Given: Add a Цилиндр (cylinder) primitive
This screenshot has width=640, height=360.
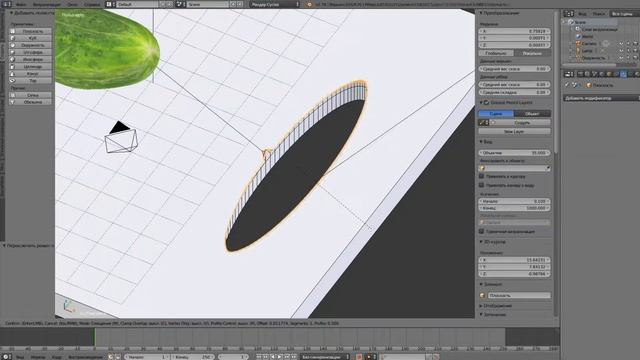Looking at the screenshot, I should (31, 67).
